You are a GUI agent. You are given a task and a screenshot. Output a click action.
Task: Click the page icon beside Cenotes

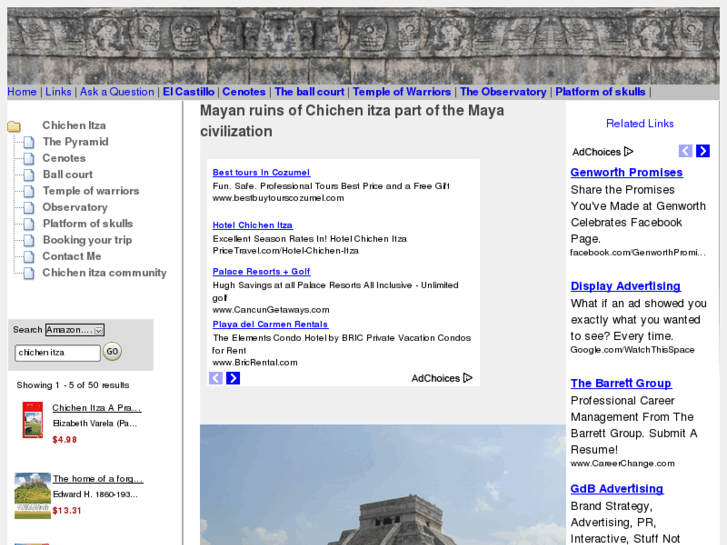pos(29,159)
